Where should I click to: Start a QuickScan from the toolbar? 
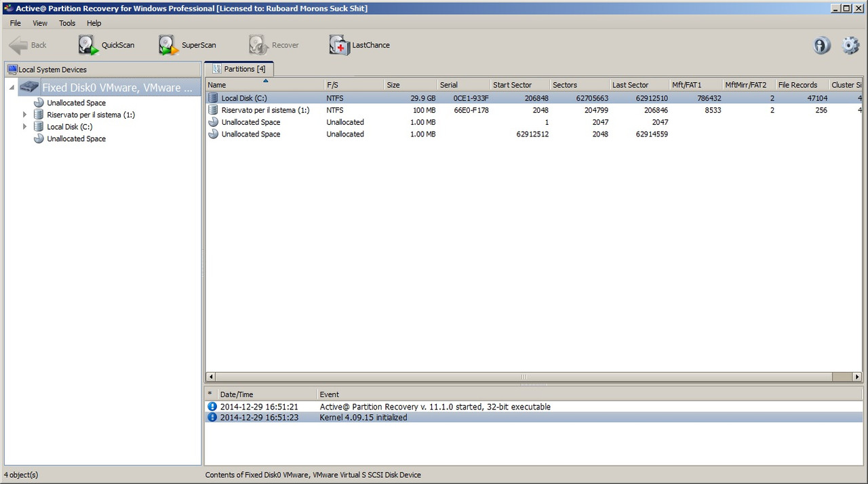(x=106, y=45)
